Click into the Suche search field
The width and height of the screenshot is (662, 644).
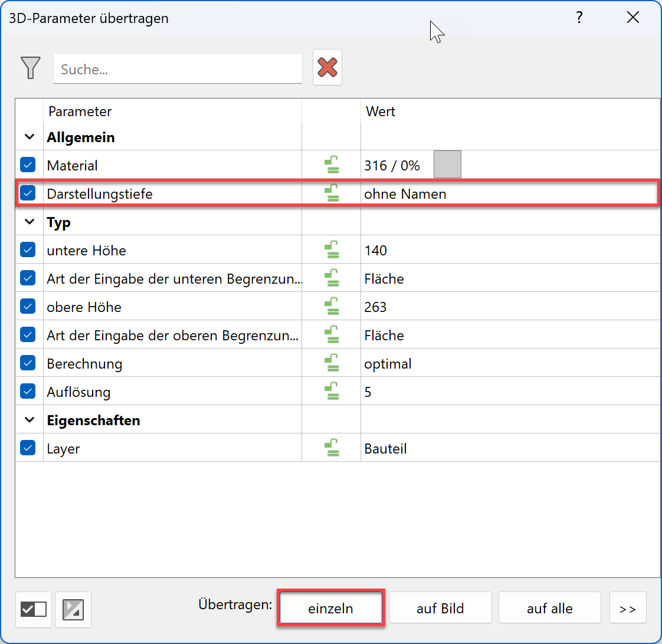click(177, 70)
